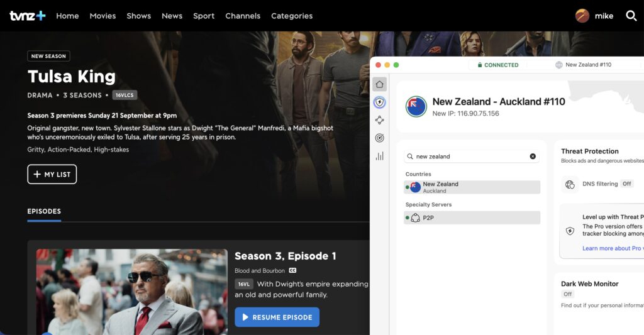Click the Gritty, Action-Packed, High-stakes tags
The height and width of the screenshot is (335, 644).
(x=78, y=150)
